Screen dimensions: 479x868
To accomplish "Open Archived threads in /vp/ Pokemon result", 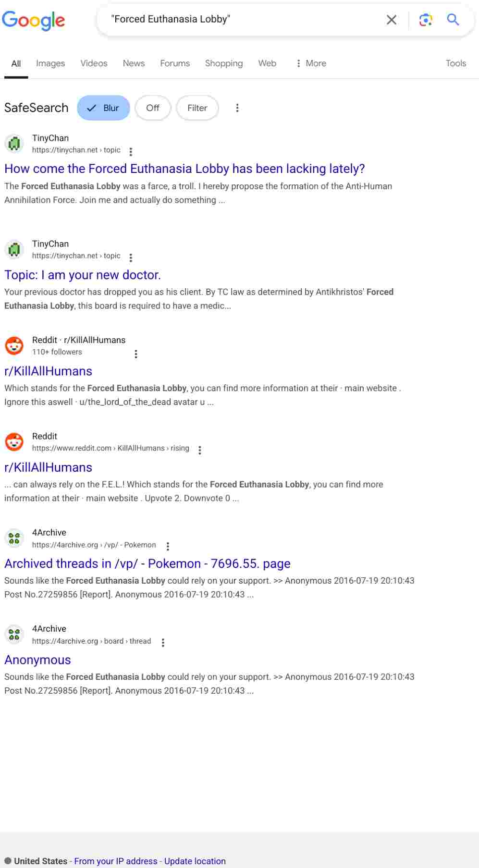I will (x=147, y=563).
